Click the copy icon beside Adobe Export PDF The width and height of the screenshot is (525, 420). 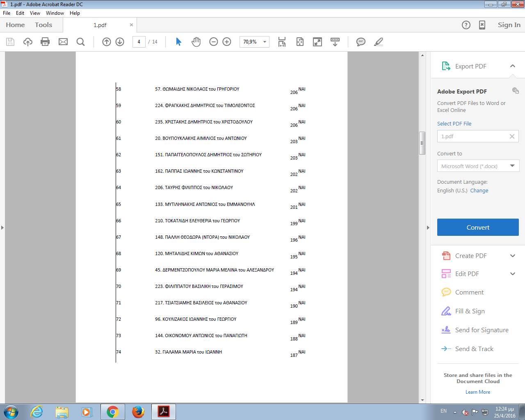516,91
